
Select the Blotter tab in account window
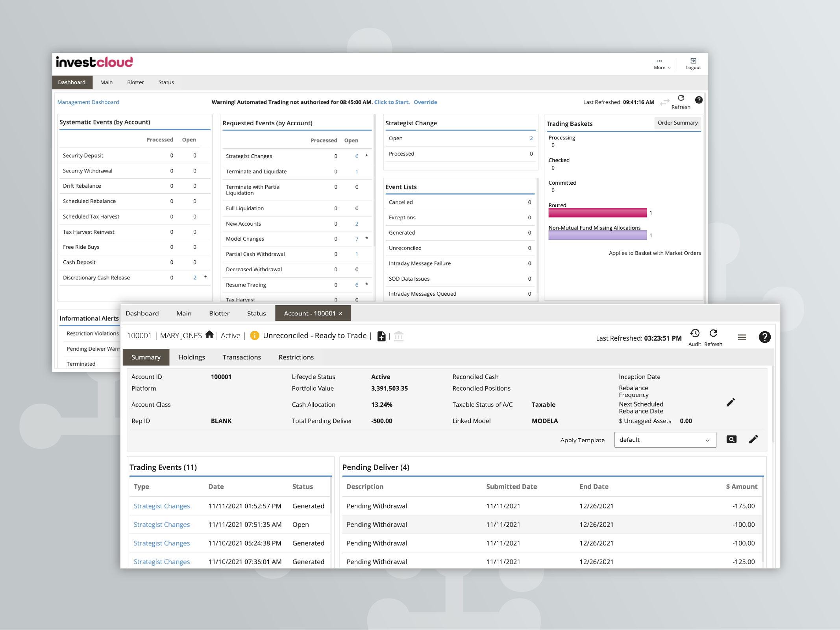pos(219,313)
